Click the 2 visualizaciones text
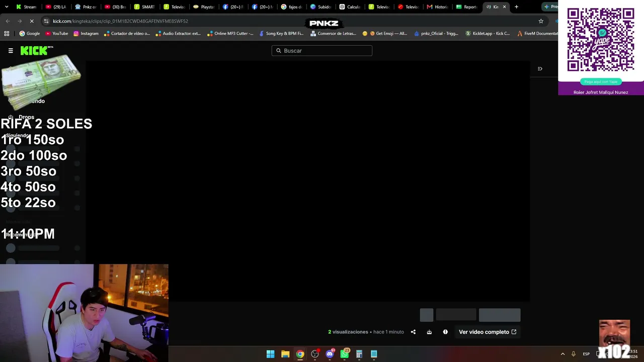The image size is (644, 362). pos(348,332)
